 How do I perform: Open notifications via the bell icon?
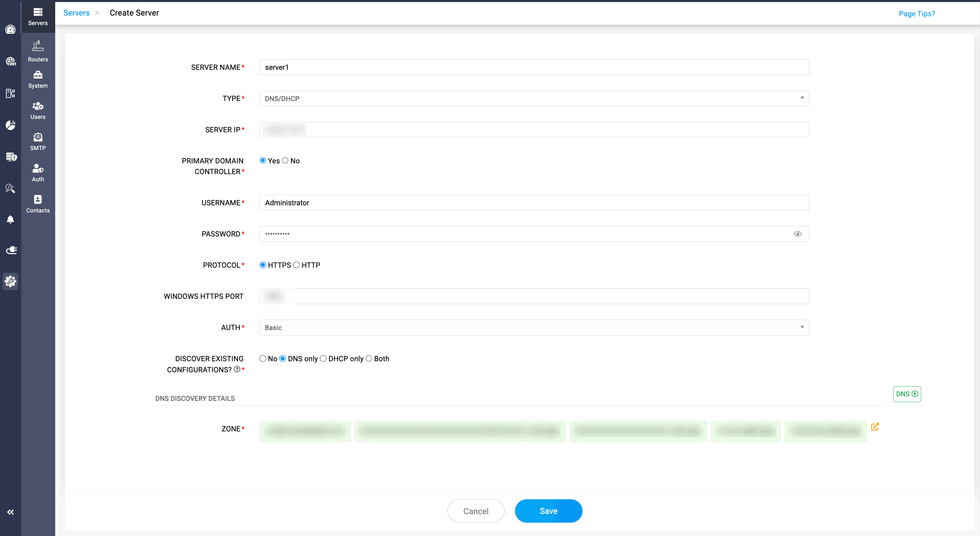10,219
